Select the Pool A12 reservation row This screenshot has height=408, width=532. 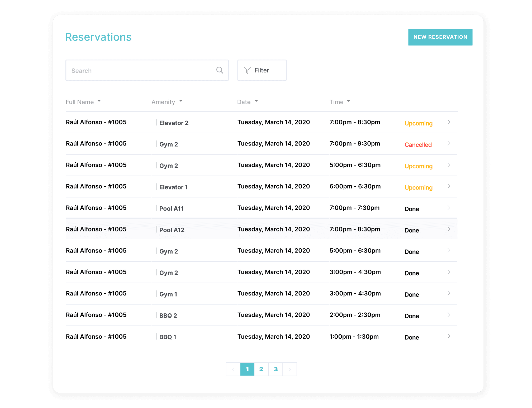coord(261,229)
